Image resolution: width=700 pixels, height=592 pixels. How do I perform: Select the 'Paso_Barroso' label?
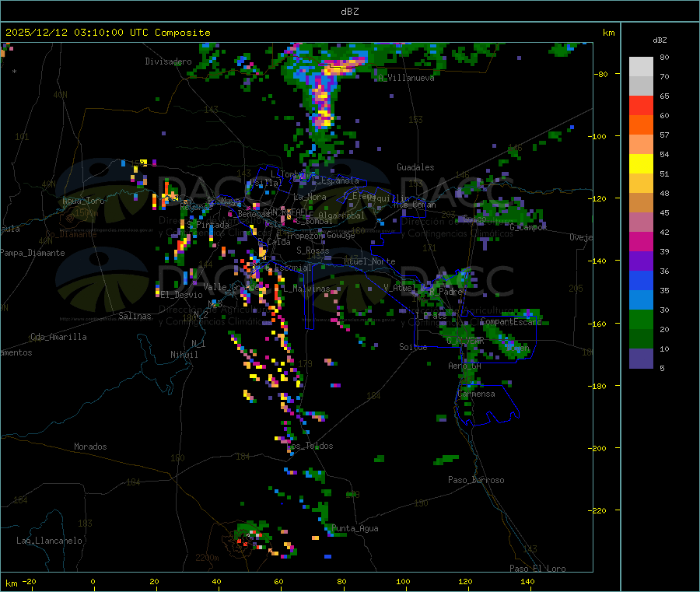point(476,480)
